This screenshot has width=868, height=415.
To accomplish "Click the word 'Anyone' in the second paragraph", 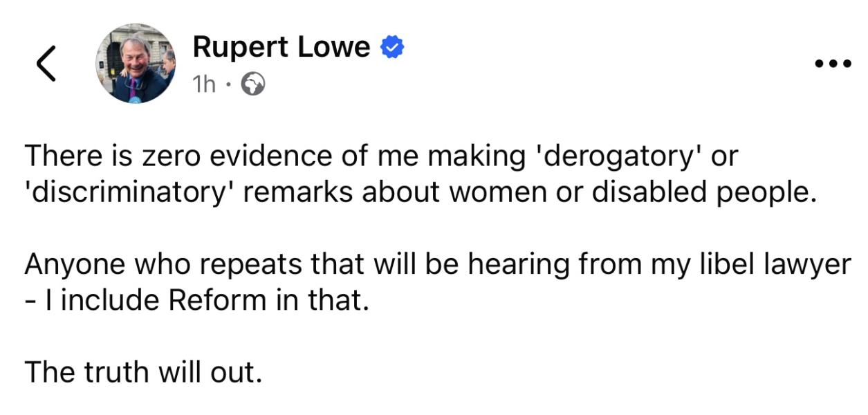I will click(x=75, y=265).
